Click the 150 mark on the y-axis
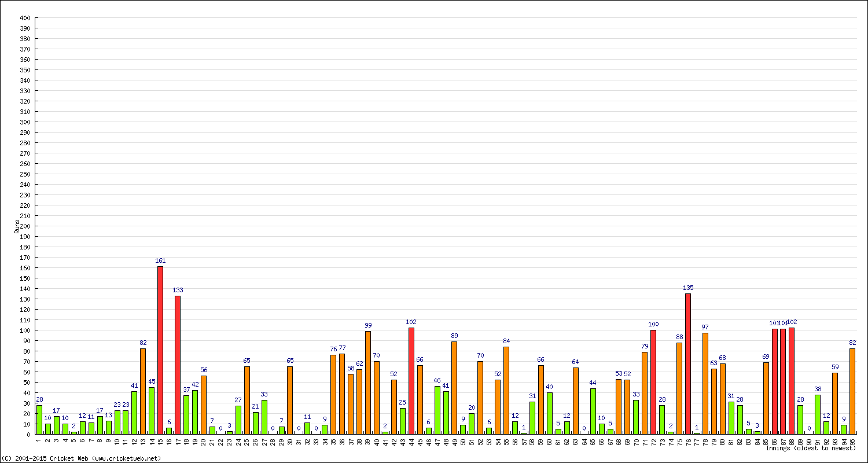 tap(25, 278)
